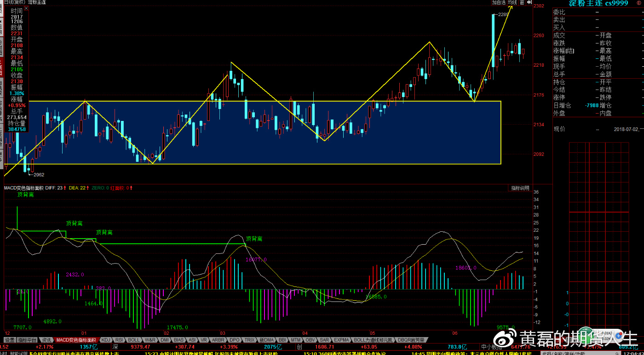The image size is (644, 355).
Task: Switch to the 资讯 news tab
Action: [47, 340]
